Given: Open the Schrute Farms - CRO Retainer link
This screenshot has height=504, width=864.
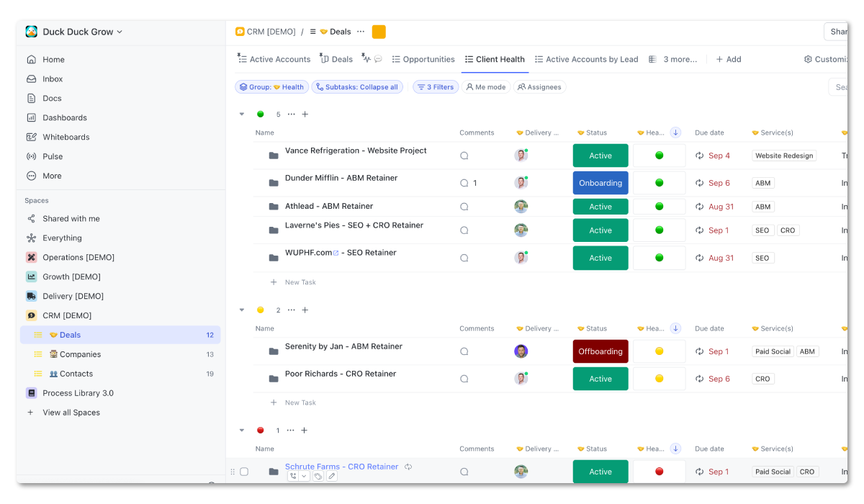Looking at the screenshot, I should [341, 467].
